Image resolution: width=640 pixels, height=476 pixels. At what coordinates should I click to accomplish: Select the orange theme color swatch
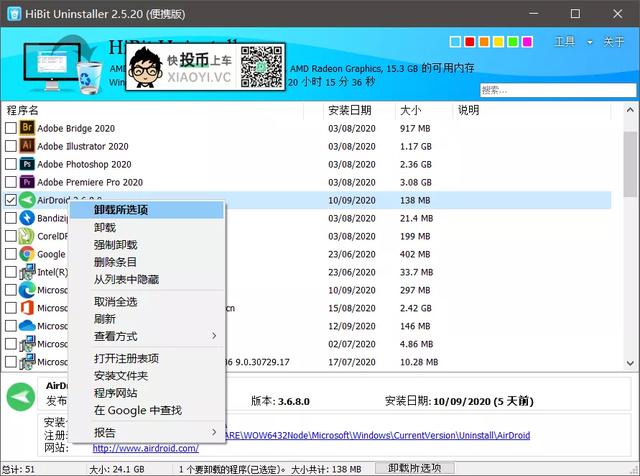click(484, 42)
